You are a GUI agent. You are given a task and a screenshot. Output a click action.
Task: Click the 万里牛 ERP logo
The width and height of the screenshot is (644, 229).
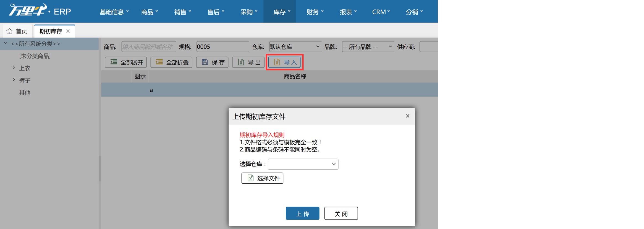[x=40, y=10]
